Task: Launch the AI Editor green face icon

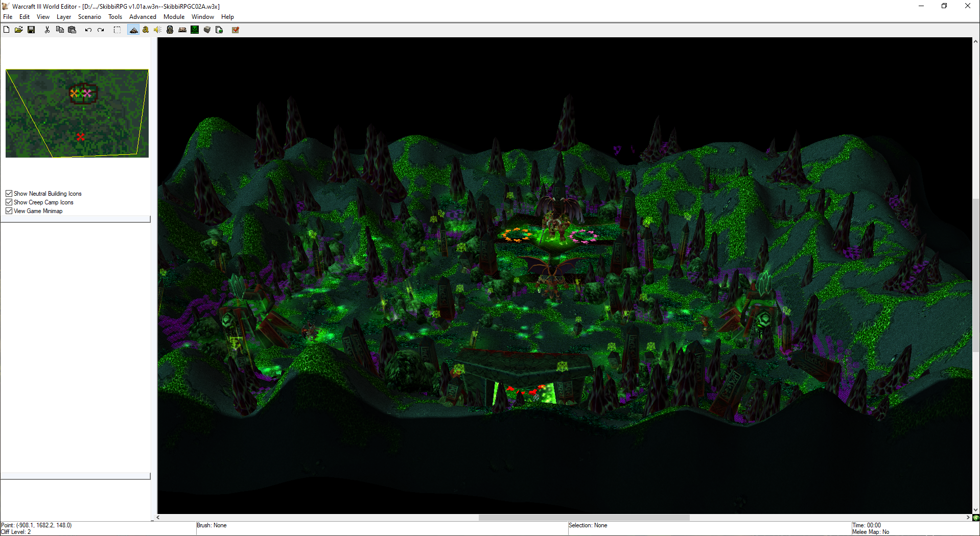Action: click(x=195, y=30)
